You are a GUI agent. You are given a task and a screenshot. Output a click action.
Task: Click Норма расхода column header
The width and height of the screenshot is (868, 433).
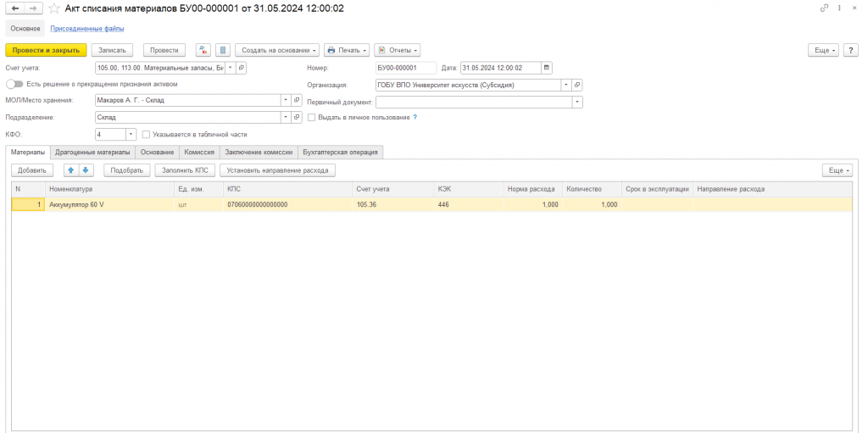(x=532, y=189)
